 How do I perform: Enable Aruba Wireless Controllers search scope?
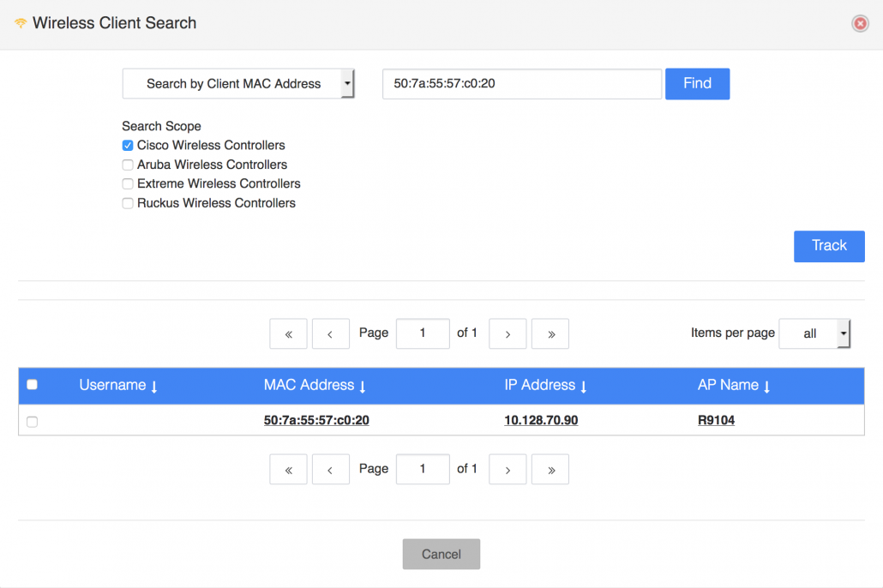pos(127,165)
